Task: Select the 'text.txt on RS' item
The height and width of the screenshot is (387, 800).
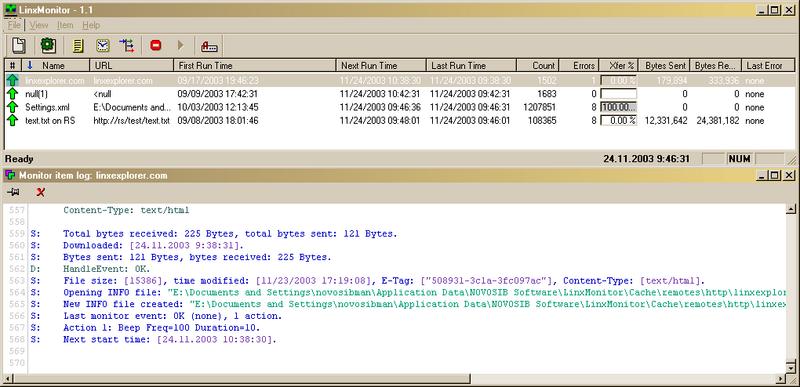Action: pos(50,121)
